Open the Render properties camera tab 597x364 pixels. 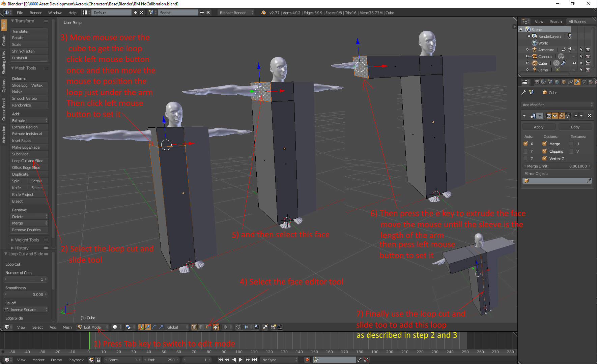[537, 82]
